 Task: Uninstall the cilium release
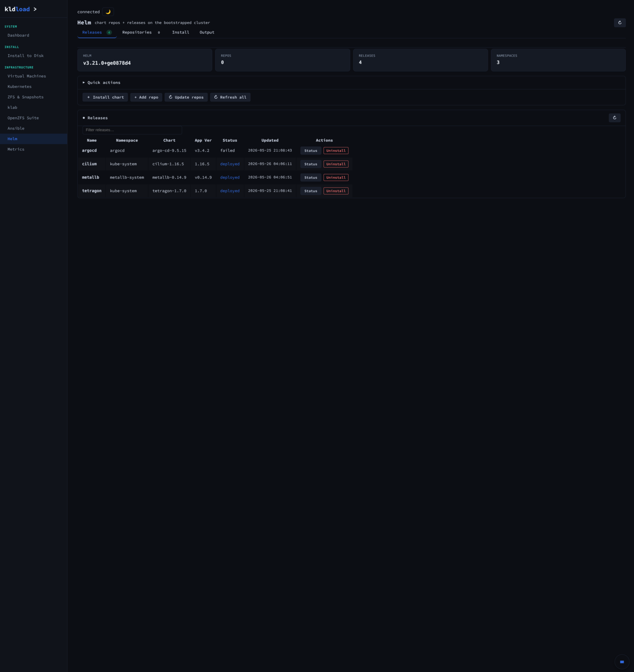[336, 164]
